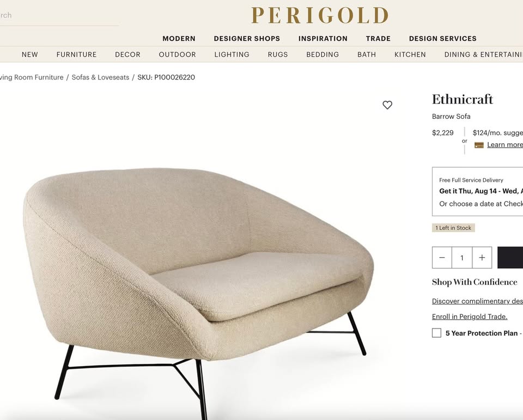Open the Lighting category

[x=232, y=54]
